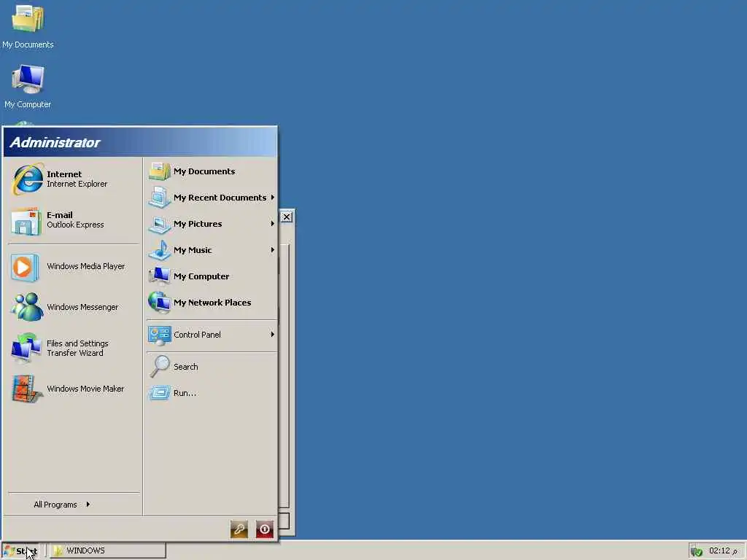Expand Control Panel submenu arrow
The width and height of the screenshot is (747, 560).
(273, 334)
